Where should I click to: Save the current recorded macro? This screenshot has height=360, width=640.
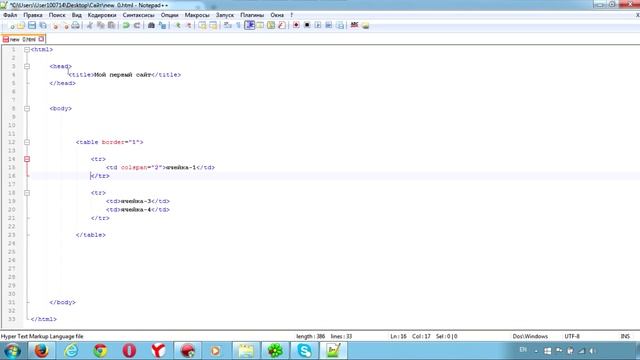coord(340,25)
